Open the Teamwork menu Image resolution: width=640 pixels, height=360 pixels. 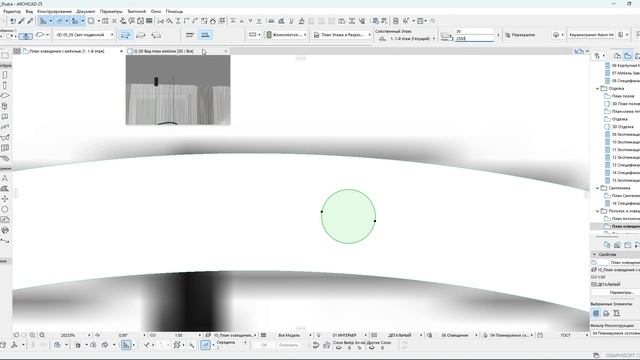click(x=136, y=11)
